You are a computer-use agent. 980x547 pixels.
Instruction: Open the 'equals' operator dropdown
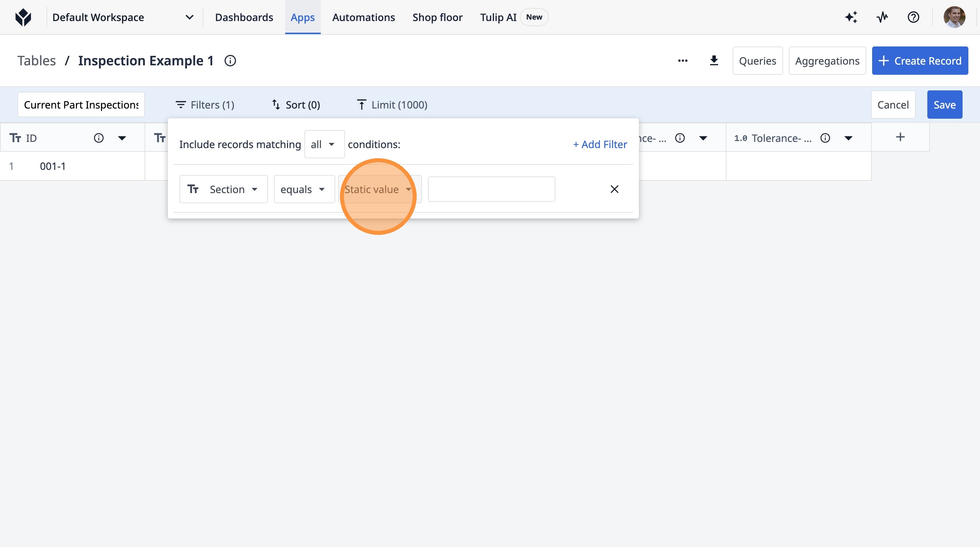coord(304,189)
